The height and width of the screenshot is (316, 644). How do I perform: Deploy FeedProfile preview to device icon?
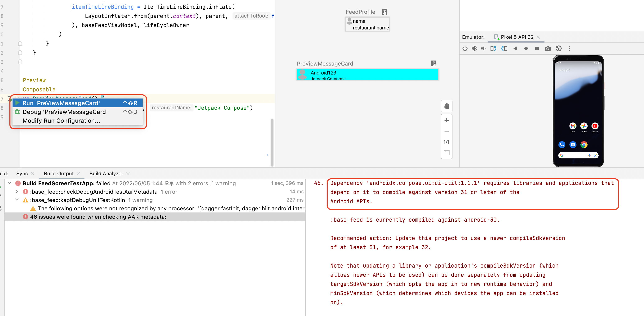click(x=384, y=12)
